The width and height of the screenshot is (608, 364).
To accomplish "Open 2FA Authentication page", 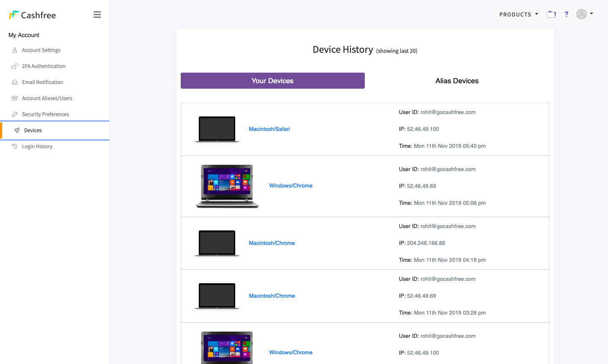I will click(x=44, y=66).
